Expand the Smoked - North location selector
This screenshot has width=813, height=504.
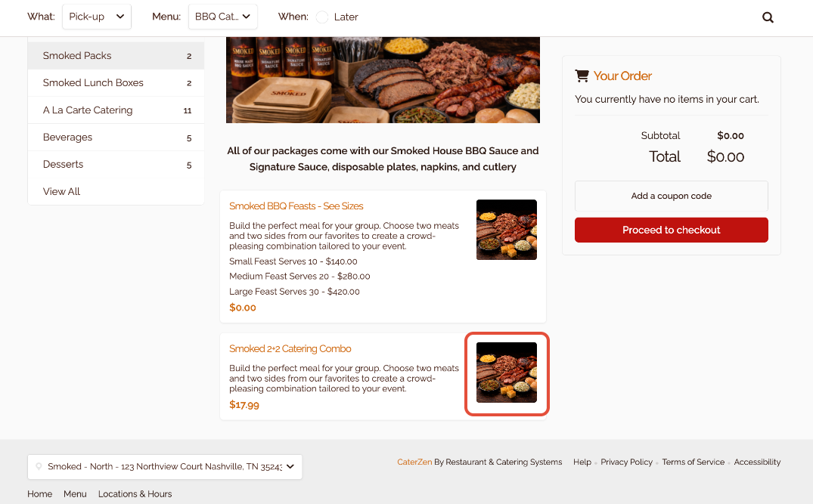(x=165, y=467)
